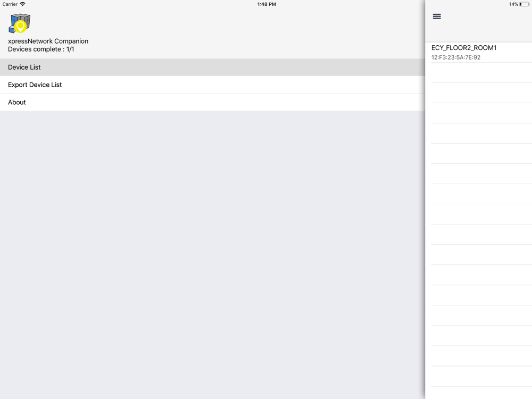Click the xpressNetwork Companion cube logo
Viewport: 532px width, 399px height.
pos(19,23)
